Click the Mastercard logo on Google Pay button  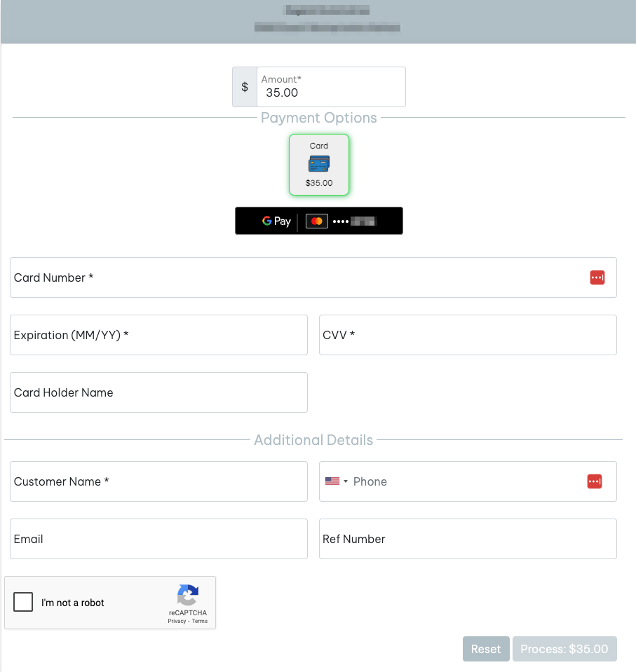317,221
